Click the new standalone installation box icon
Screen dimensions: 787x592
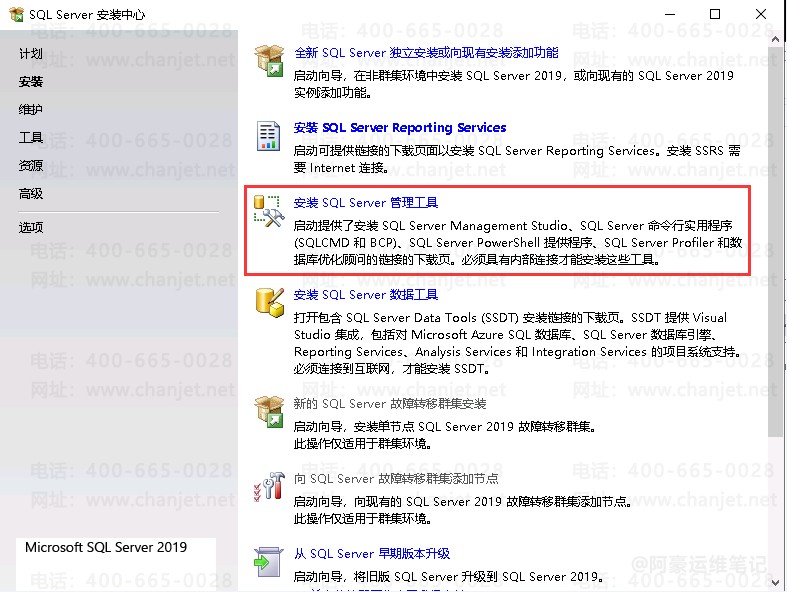[x=270, y=60]
